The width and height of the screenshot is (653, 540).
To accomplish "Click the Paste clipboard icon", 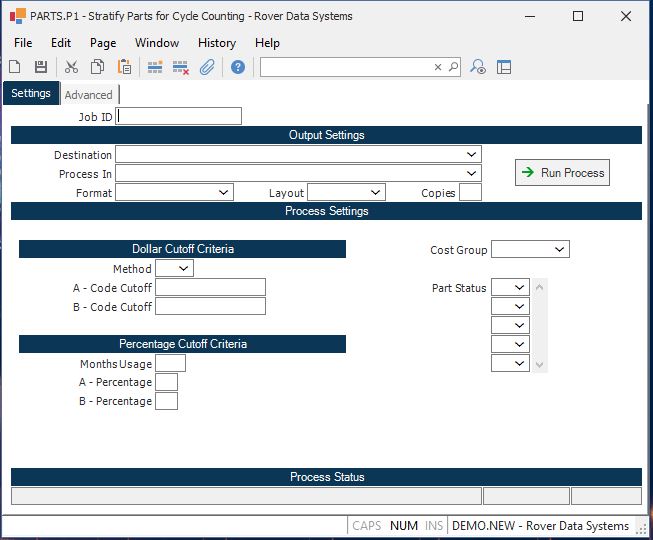I will 125,67.
